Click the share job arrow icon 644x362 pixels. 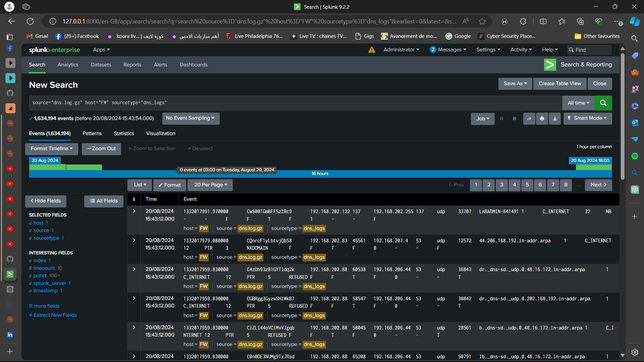coord(529,119)
